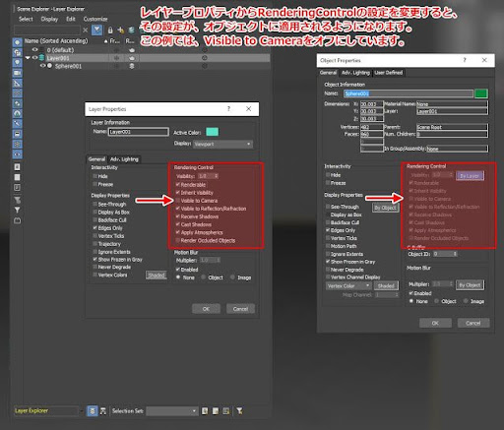Click the upper funnel filter icon in sidebar

17,200
